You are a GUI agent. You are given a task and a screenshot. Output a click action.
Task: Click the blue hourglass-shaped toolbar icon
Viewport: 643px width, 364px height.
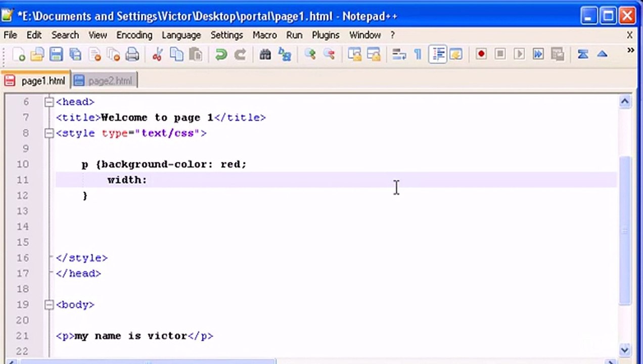tap(582, 54)
